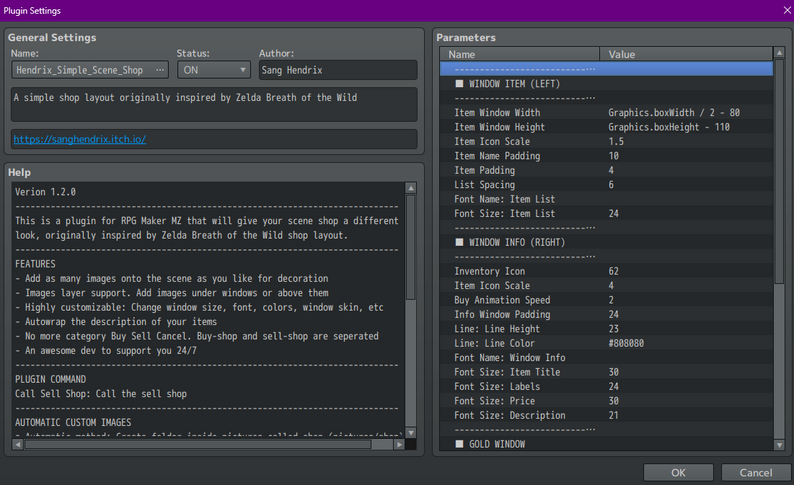Select the Info Window Padding parameter

[x=606, y=314]
